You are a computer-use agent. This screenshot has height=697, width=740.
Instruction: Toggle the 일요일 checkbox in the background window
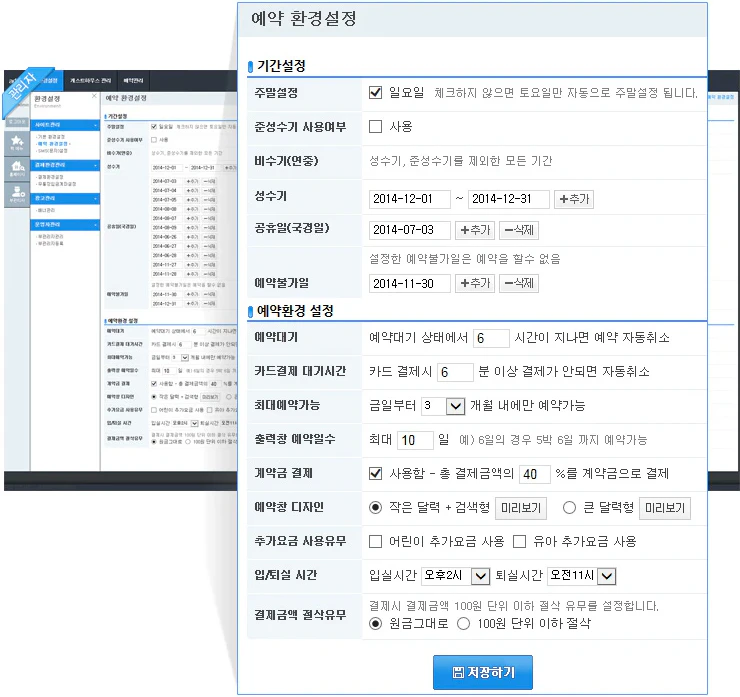(154, 127)
